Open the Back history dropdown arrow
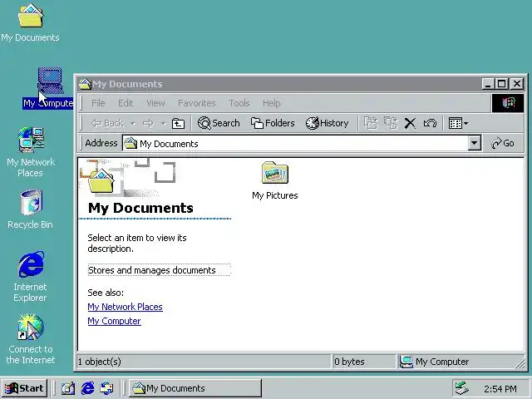Image resolution: width=532 pixels, height=399 pixels. [x=133, y=124]
